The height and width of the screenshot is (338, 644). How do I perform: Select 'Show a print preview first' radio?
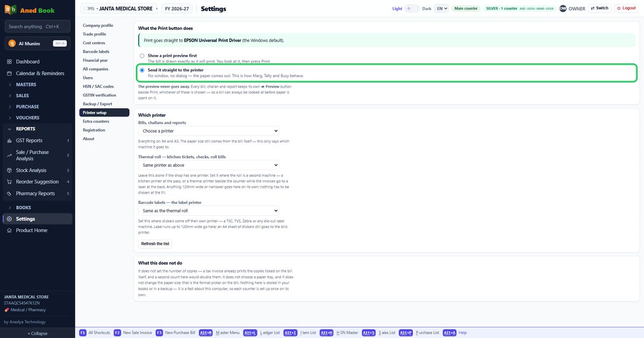point(142,56)
